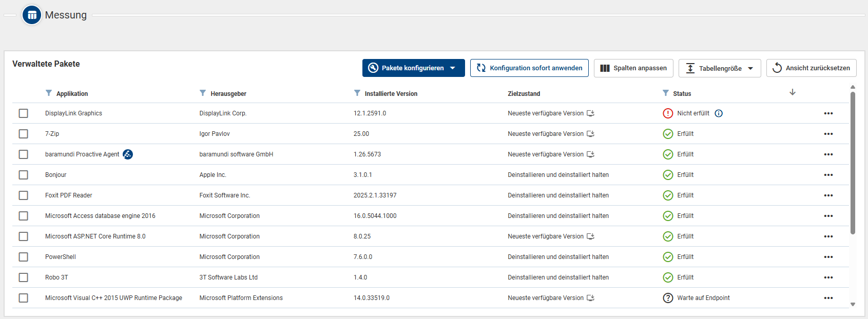Check the Visual C++ 2015 UWP Runtime checkbox
This screenshot has height=319, width=868.
coord(24,298)
